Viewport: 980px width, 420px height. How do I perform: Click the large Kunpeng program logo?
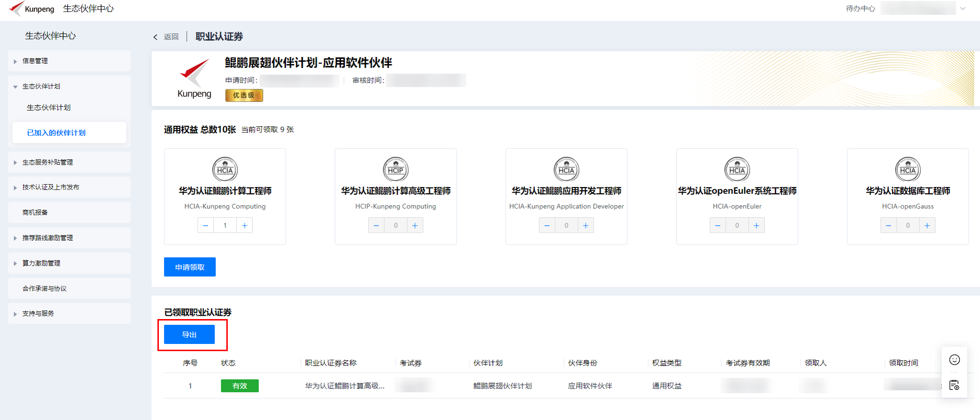[194, 78]
